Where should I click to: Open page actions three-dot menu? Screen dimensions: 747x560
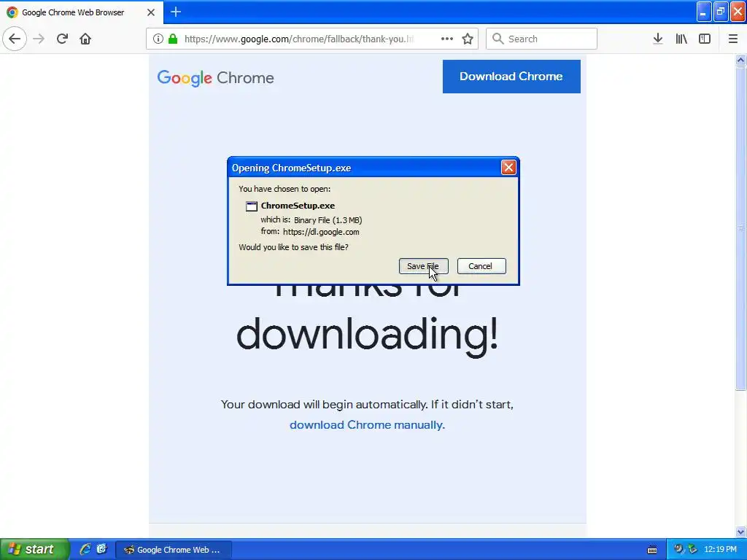[447, 39]
